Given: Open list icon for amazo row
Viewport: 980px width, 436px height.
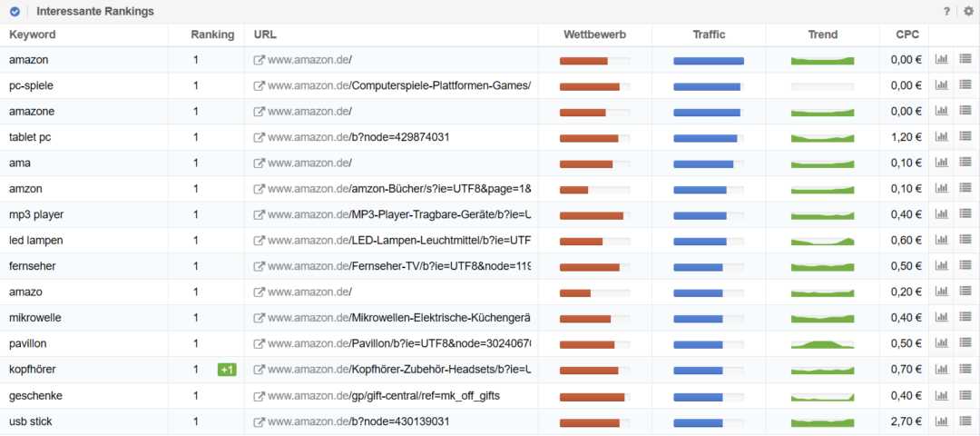Looking at the screenshot, I should [965, 292].
